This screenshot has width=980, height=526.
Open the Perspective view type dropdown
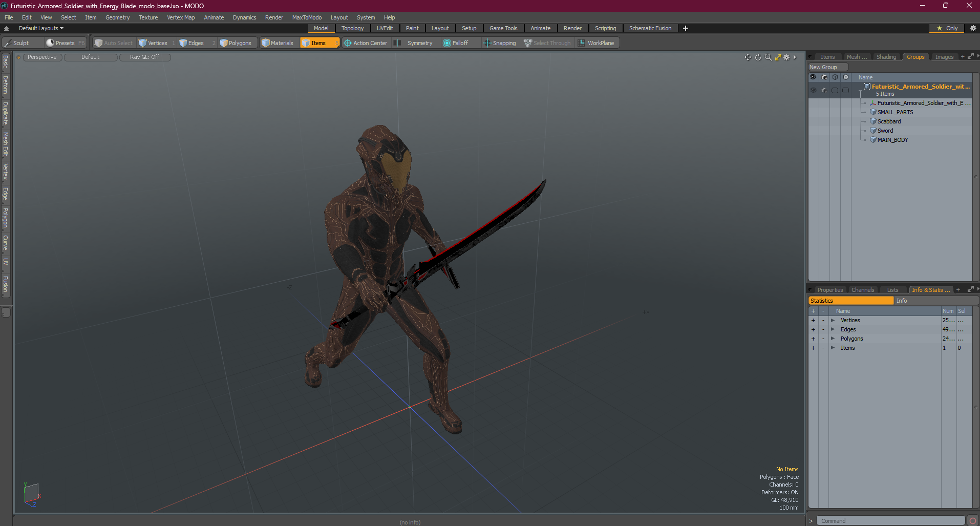click(x=42, y=57)
